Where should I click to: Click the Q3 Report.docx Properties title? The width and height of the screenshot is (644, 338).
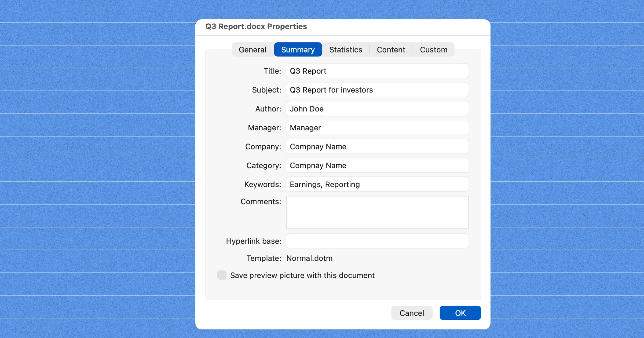click(x=256, y=26)
